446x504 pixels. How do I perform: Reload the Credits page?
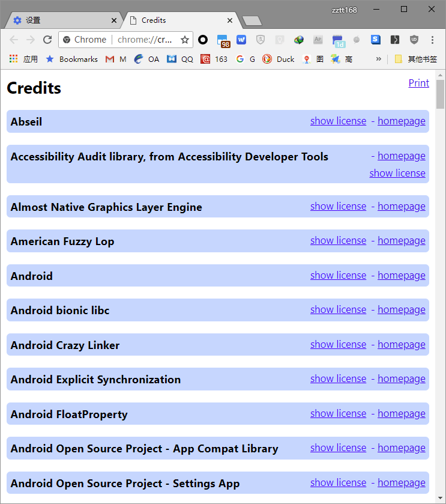coord(47,40)
